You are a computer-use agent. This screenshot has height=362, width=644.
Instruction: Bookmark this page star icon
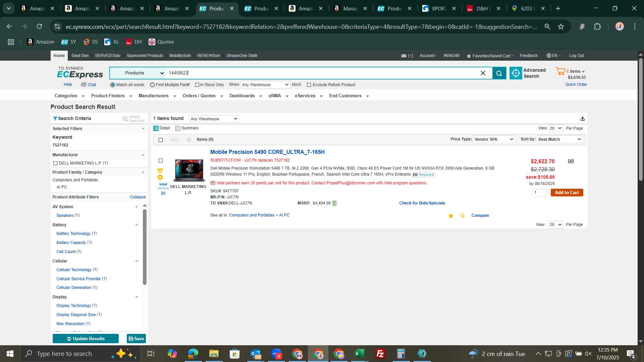(561, 26)
